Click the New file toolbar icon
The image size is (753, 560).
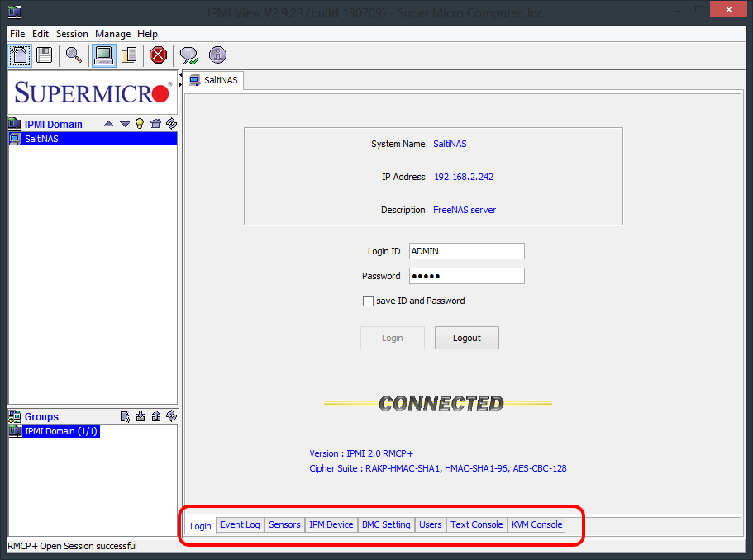click(20, 55)
